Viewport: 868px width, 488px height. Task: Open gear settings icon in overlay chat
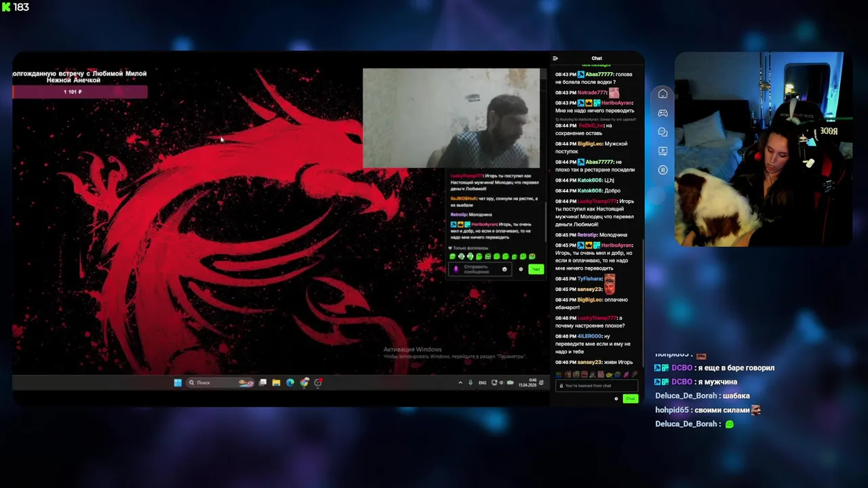point(521,269)
